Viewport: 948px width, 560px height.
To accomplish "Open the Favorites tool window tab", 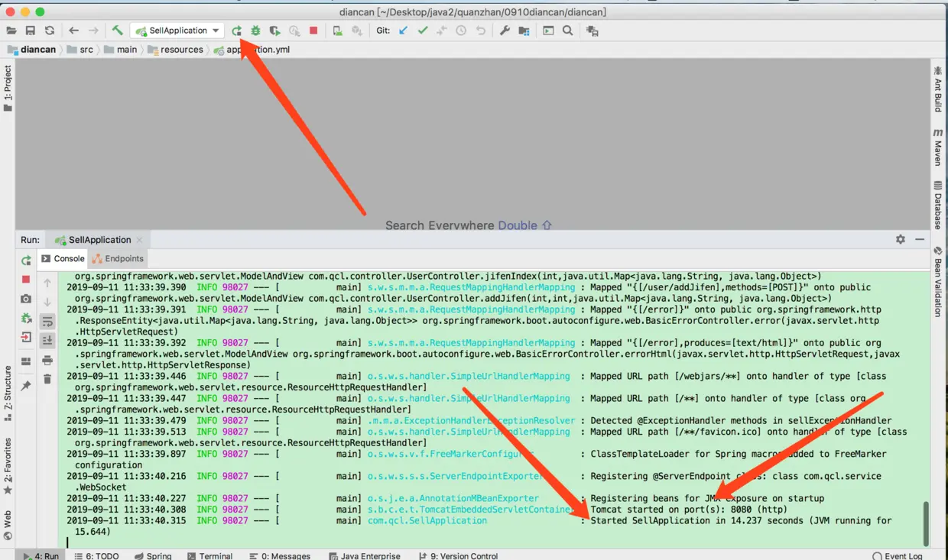I will point(8,466).
